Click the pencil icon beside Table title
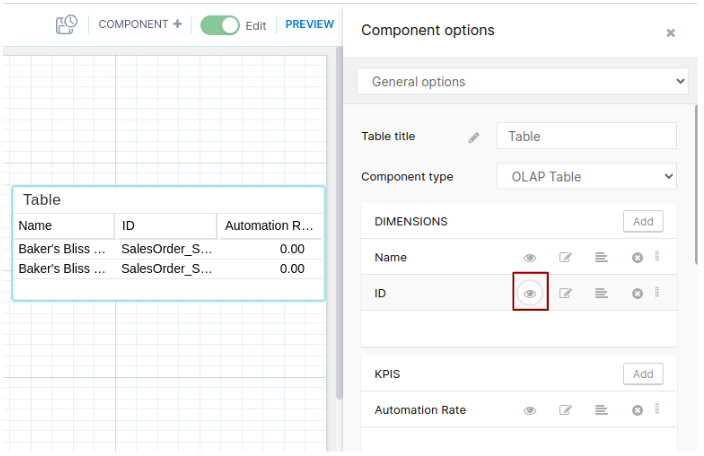This screenshot has width=704, height=456. pos(474,137)
